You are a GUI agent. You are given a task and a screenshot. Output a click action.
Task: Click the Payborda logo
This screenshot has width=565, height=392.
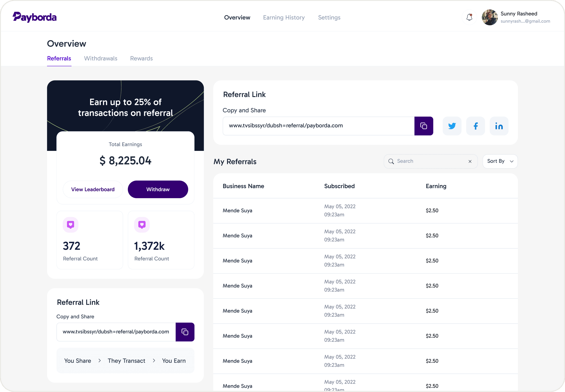tap(34, 17)
